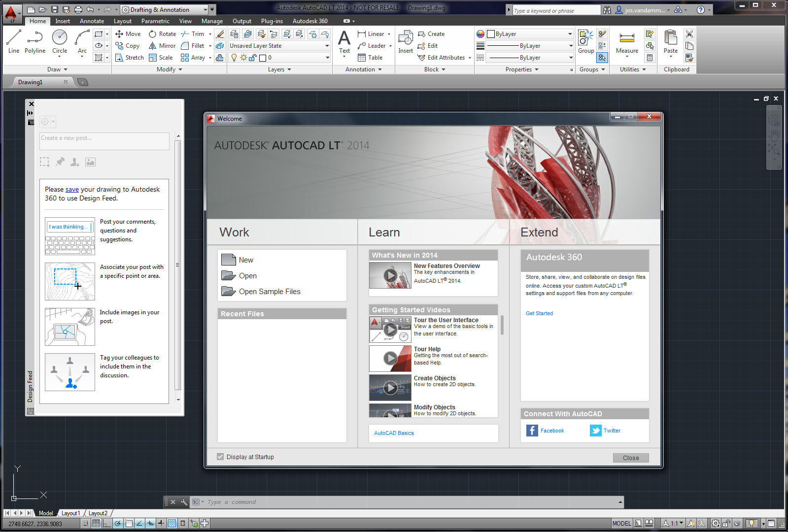
Task: Click the Move tool in Modify panel
Action: click(x=128, y=34)
